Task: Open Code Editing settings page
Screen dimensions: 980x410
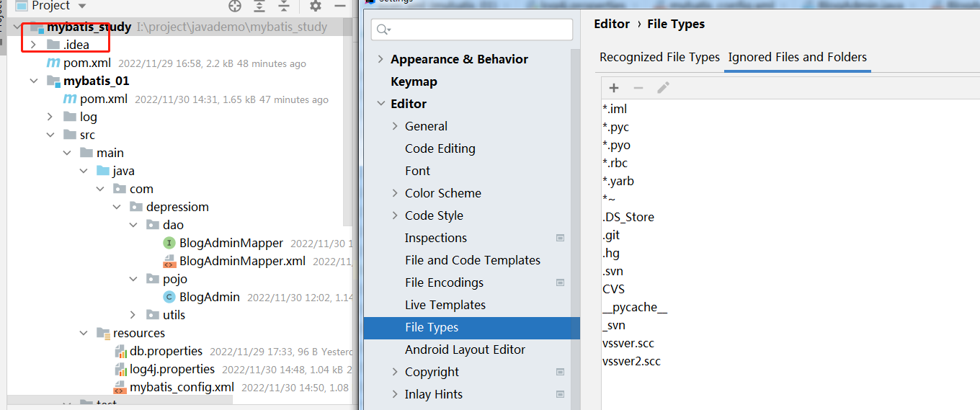Action: click(440, 148)
